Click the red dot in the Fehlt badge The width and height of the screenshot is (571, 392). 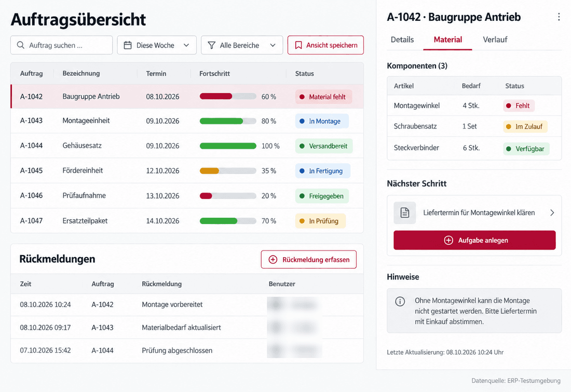tap(508, 106)
